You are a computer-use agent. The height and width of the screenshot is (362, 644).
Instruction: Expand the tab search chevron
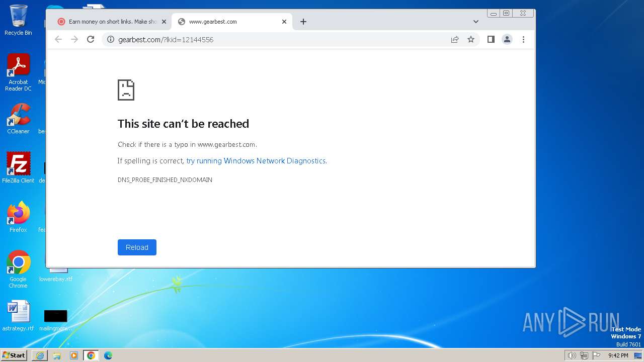476,22
